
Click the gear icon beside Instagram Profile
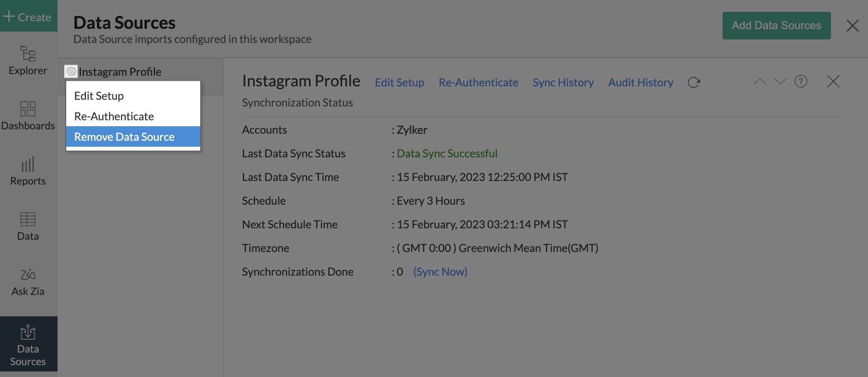coord(71,71)
